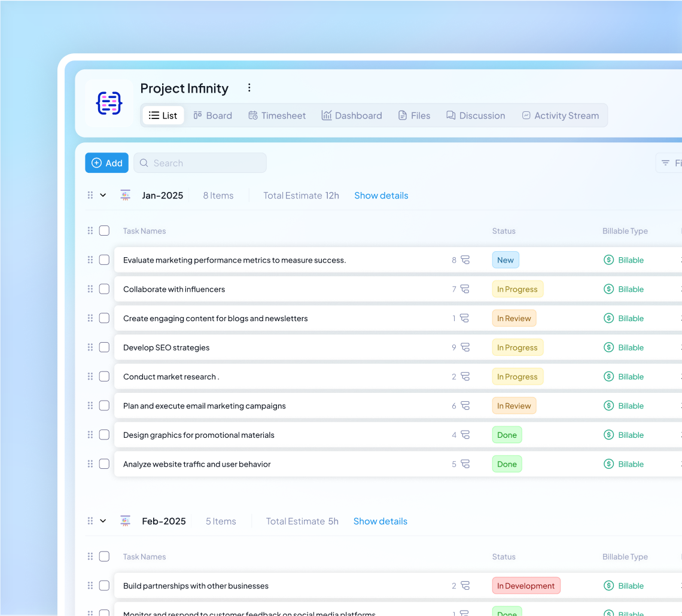Screen dimensions: 682x616
Task: Check the checkbox for Collaborate with influencers
Action: (104, 289)
